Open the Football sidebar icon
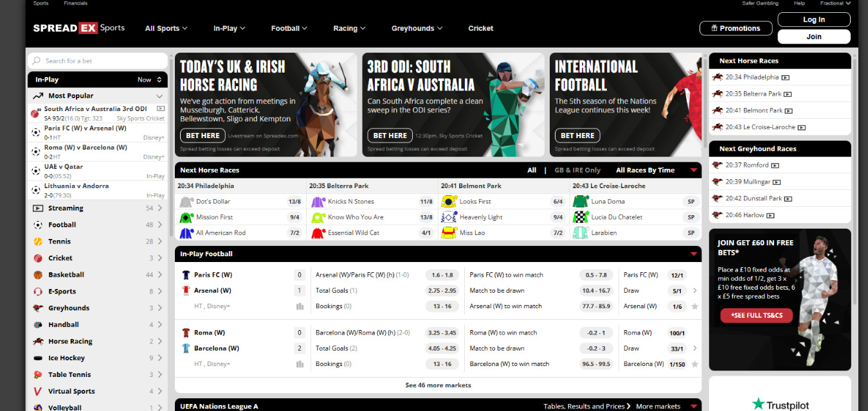Image resolution: width=868 pixels, height=411 pixels. 38,225
